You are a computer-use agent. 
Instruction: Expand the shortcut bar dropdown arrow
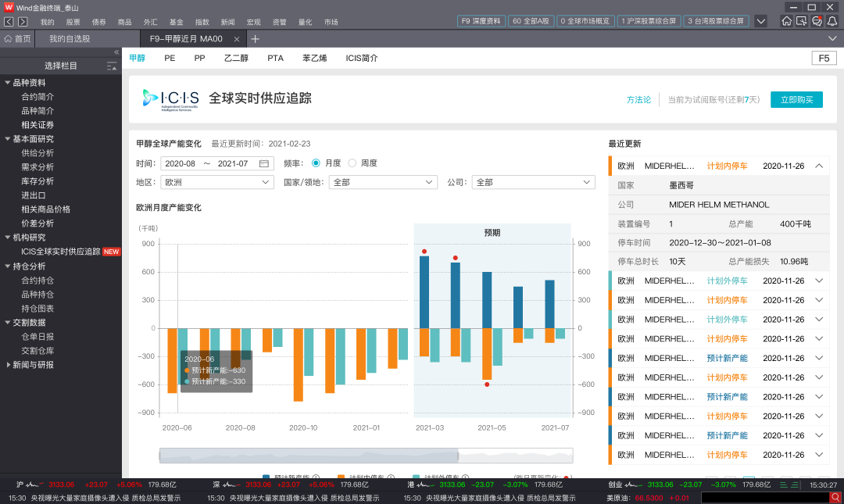pyautogui.click(x=760, y=22)
